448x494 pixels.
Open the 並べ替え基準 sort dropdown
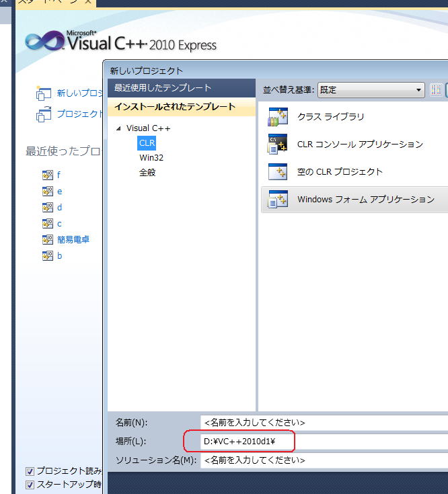pyautogui.click(x=371, y=90)
